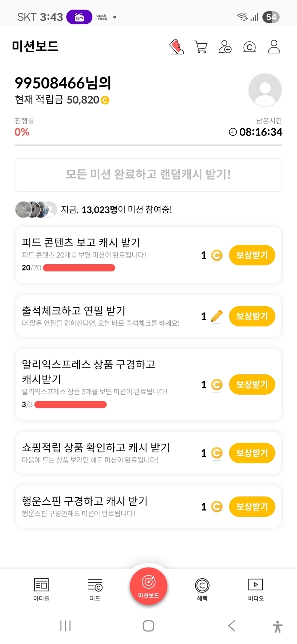Tap the Android back navigation arrow
The width and height of the screenshot is (297, 644).
(x=232, y=626)
